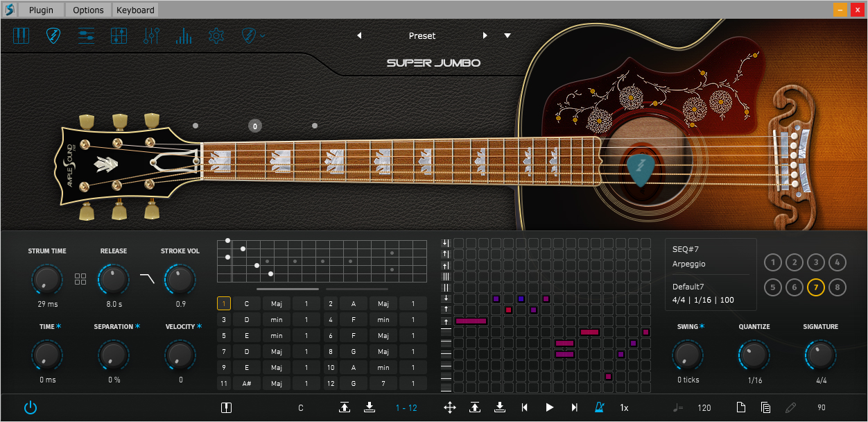Open the preset dropdown arrow
The width and height of the screenshot is (868, 422).
click(507, 35)
